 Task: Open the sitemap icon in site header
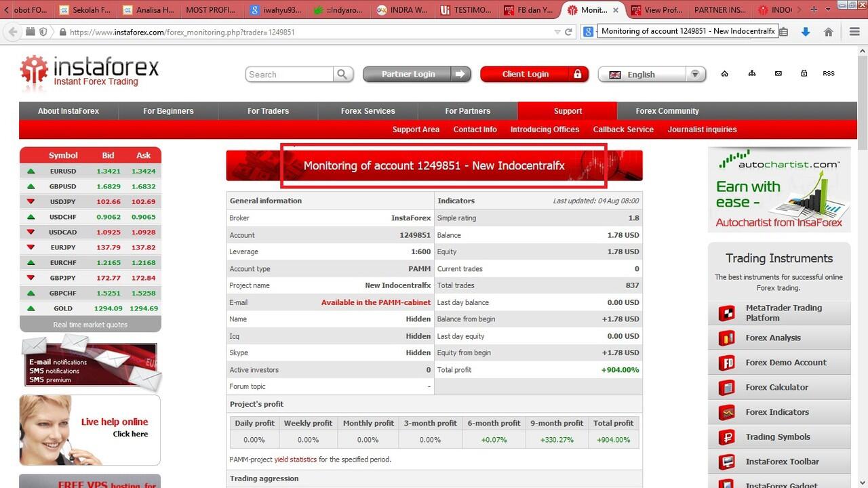pos(751,73)
